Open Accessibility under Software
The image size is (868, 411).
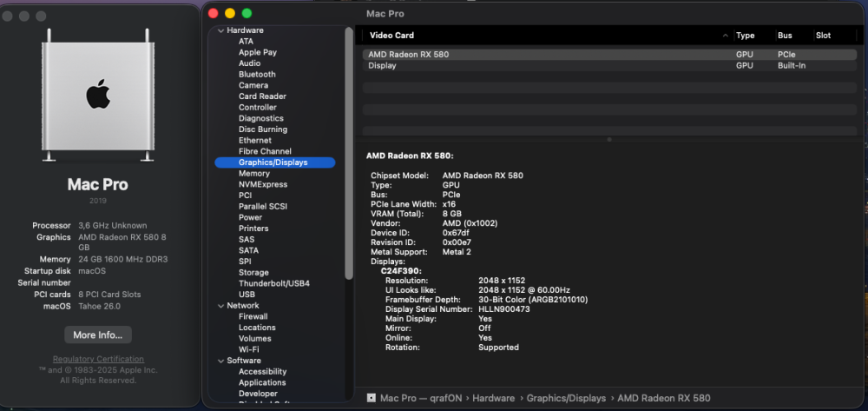coord(262,372)
